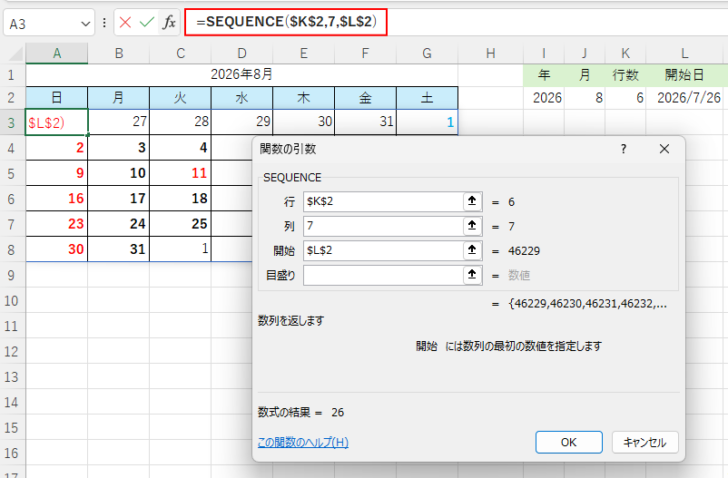Select column K header
The image size is (728, 478).
pos(625,53)
